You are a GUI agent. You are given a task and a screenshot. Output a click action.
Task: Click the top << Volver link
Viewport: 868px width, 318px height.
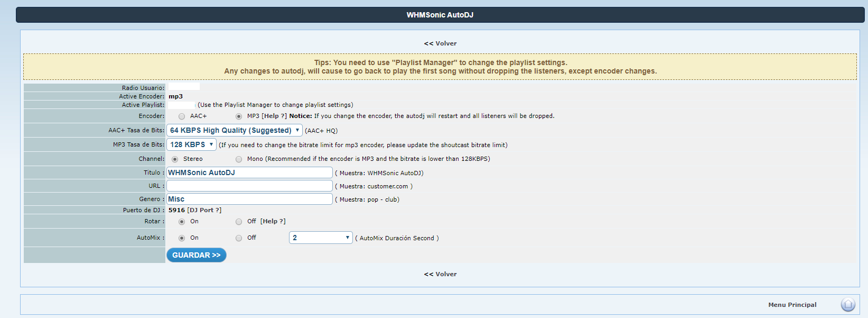[440, 43]
